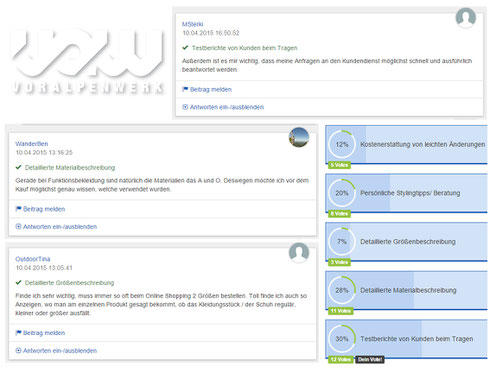Open OutdoorTina's profile link

coord(33,259)
